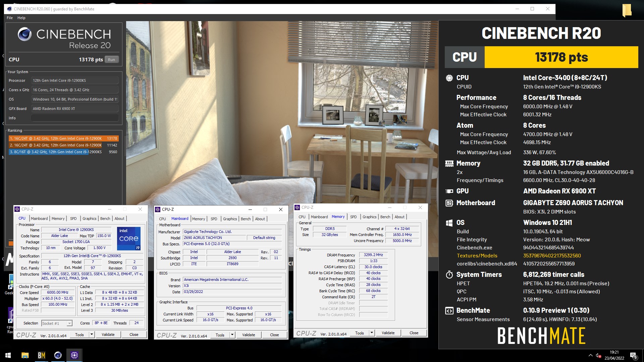
Task: Click the System Timers stopwatch icon
Action: point(449,275)
